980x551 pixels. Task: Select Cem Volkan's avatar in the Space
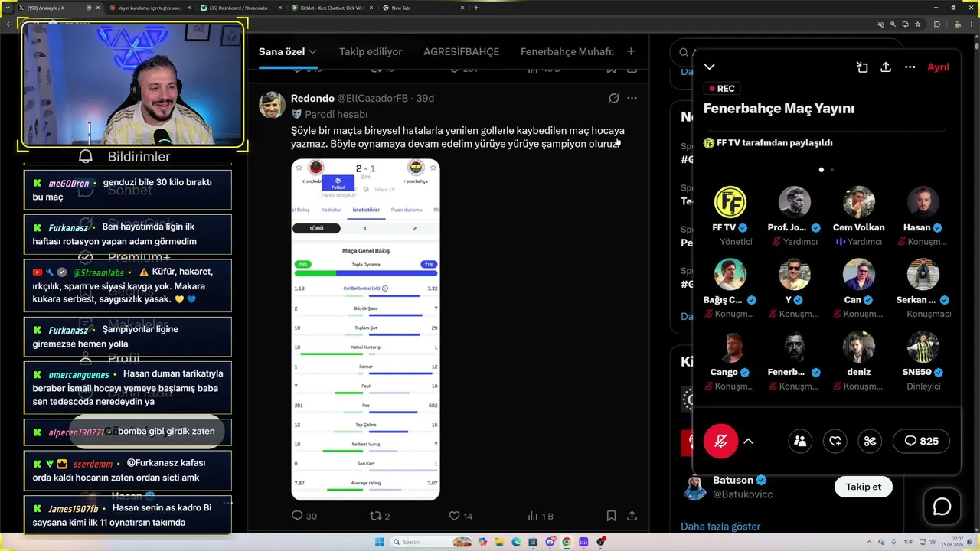point(859,202)
